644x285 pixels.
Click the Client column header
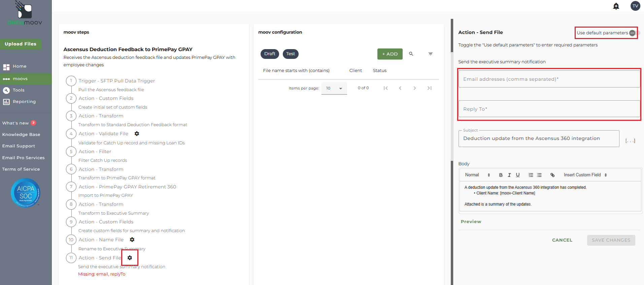(x=355, y=71)
